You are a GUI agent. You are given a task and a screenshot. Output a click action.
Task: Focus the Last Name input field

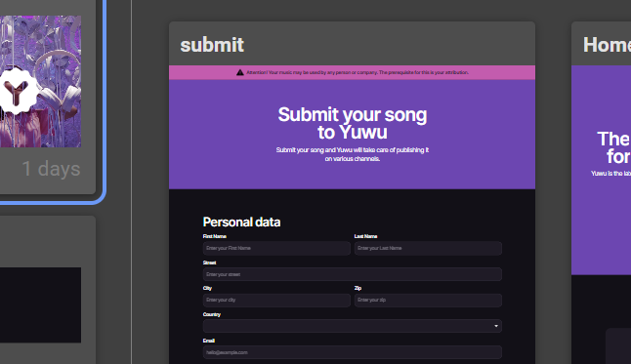[x=428, y=248]
